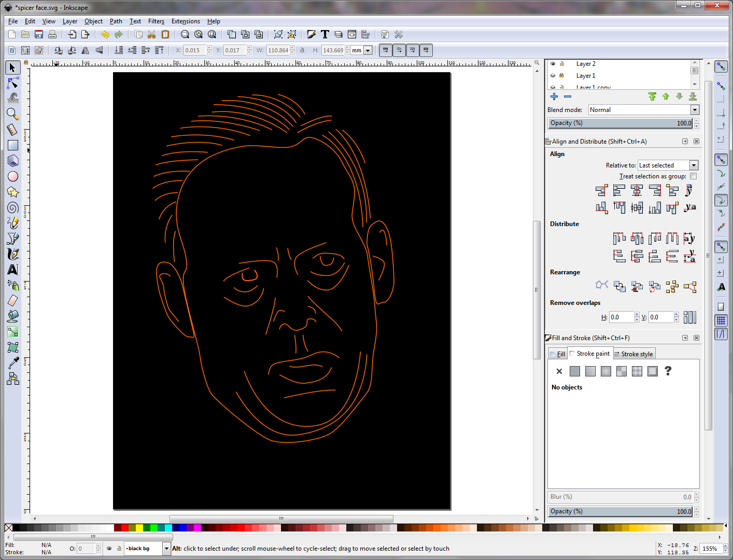Viewport: 733px width, 560px height.
Task: Activate the Zoom tool
Action: (x=13, y=114)
